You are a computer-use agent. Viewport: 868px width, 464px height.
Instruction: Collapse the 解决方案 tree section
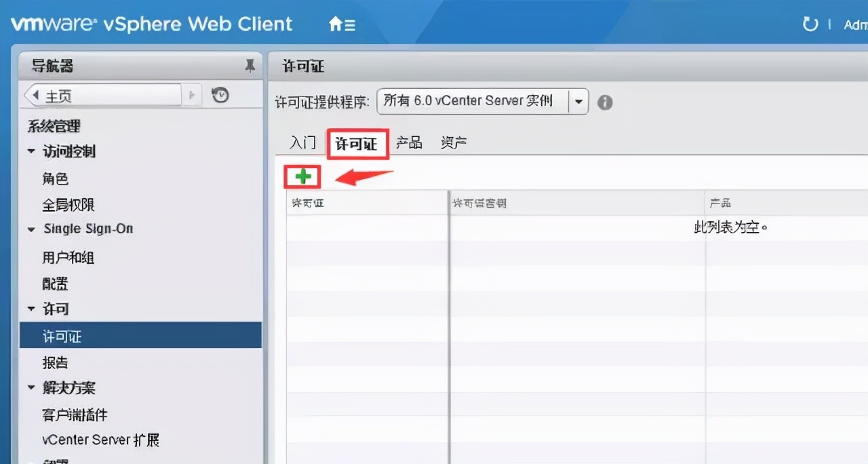31,388
